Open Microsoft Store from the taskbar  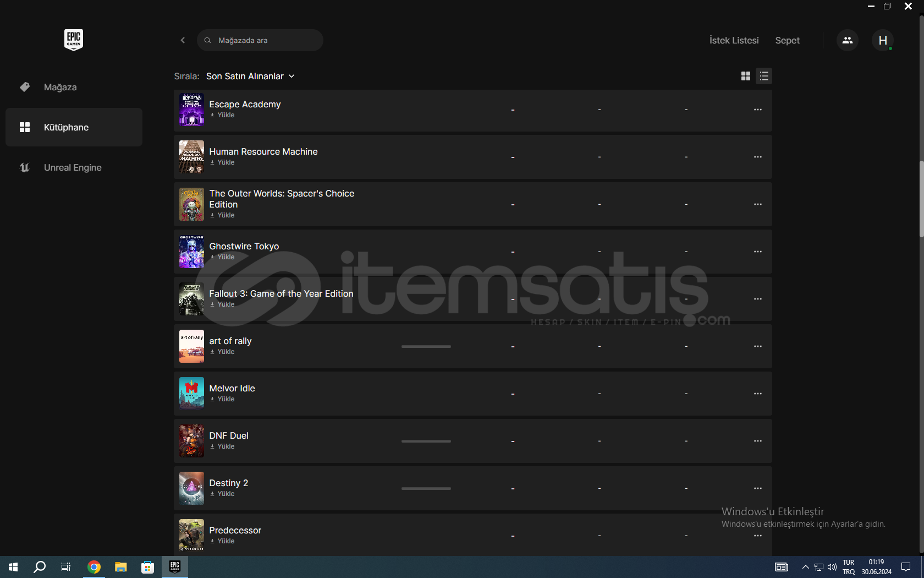pos(147,567)
